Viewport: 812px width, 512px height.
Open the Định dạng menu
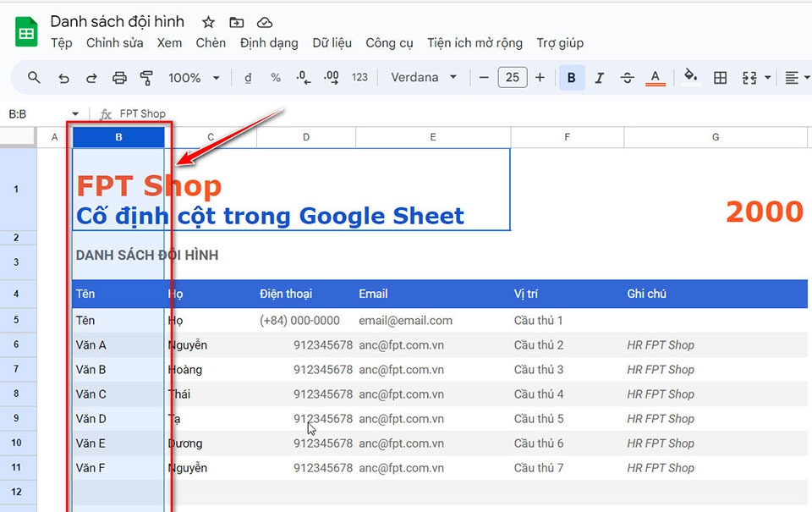tap(269, 43)
